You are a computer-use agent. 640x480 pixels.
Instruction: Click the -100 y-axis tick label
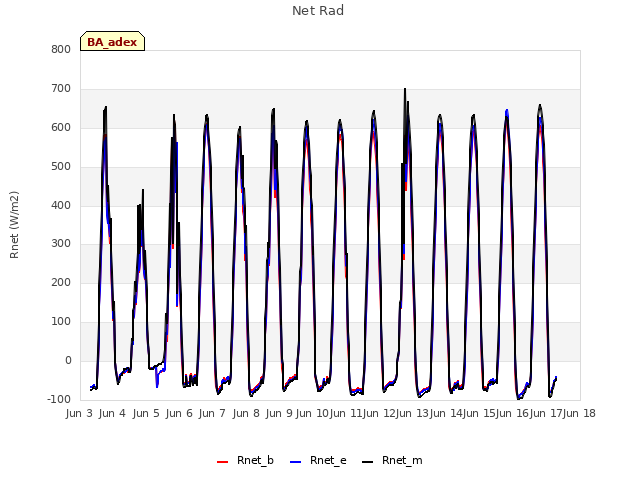click(x=59, y=399)
